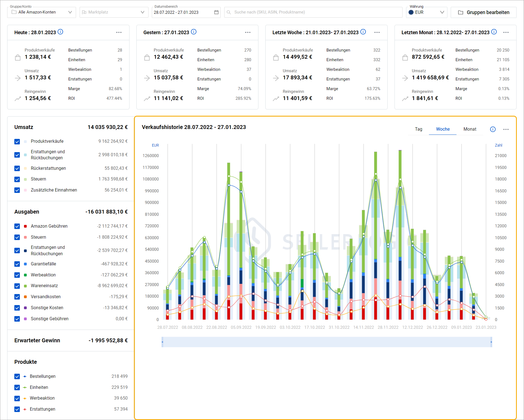Open the calendar icon in the date range field
The height and width of the screenshot is (420, 524).
click(216, 12)
